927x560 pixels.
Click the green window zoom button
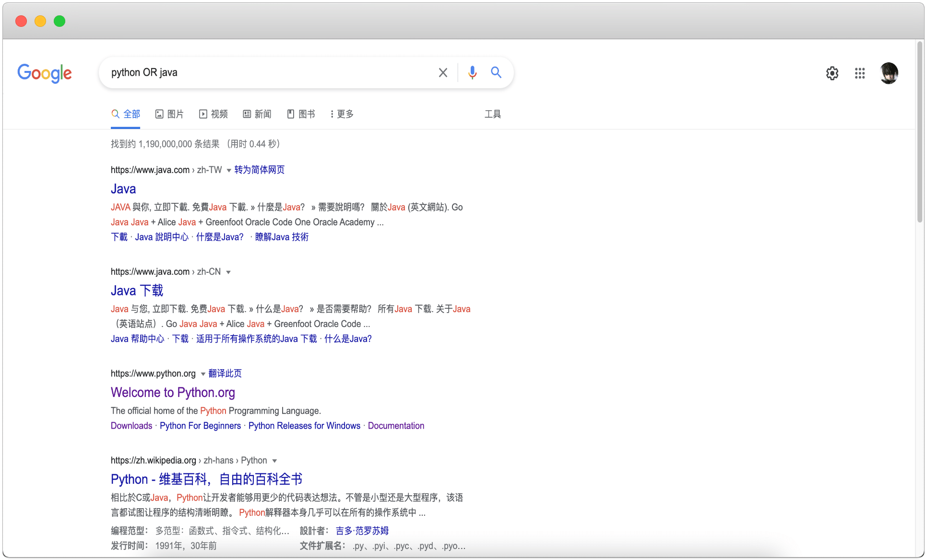59,21
